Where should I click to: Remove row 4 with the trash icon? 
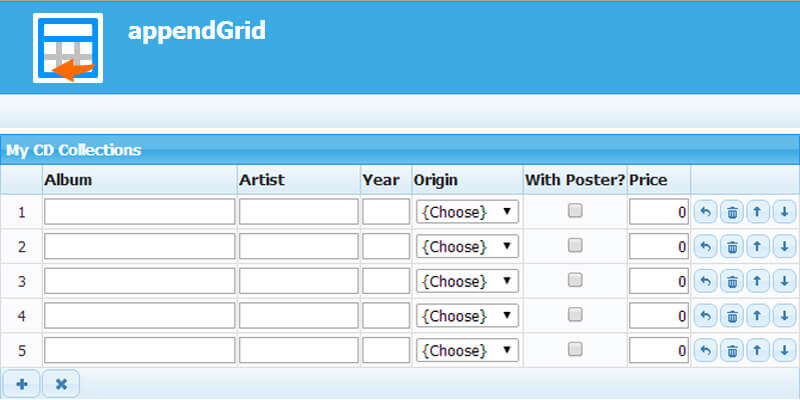(732, 316)
